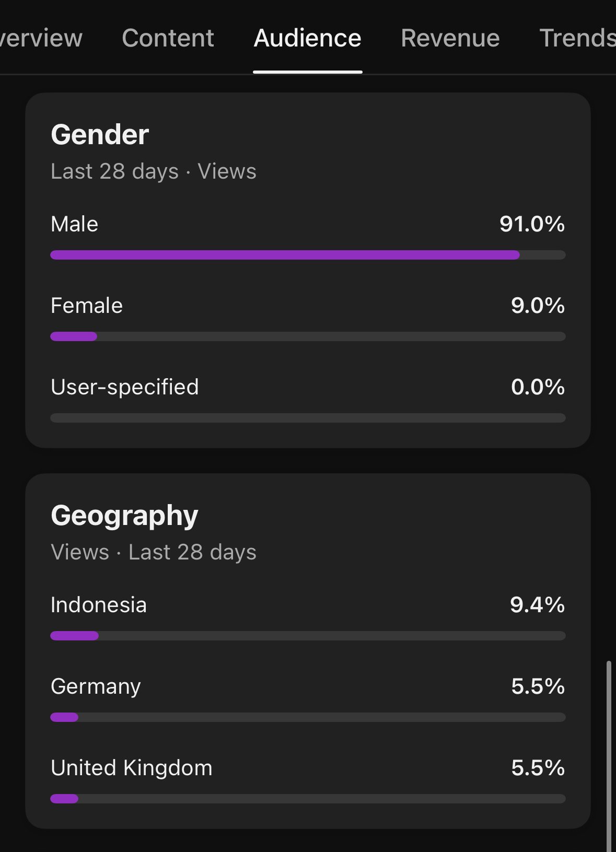Click the Geography card heading
This screenshot has width=616, height=852.
(x=124, y=515)
